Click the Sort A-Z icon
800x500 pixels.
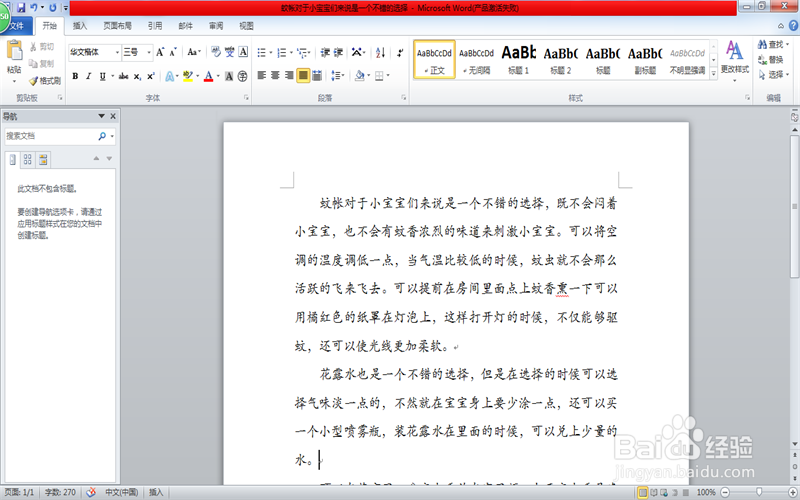381,52
